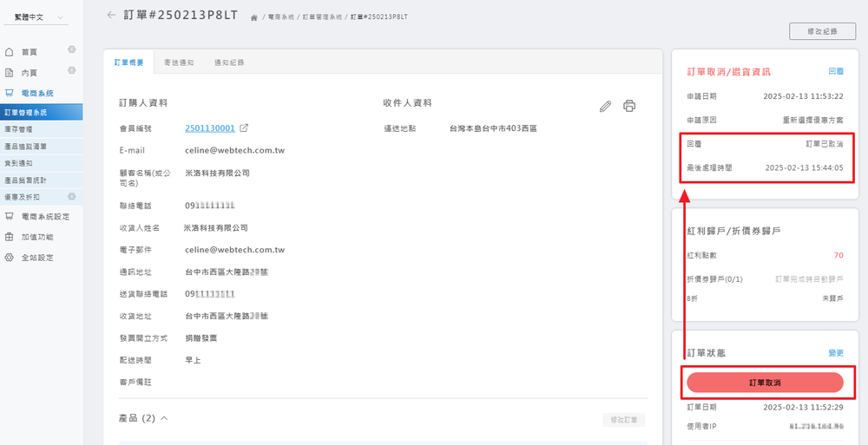This screenshot has width=868, height=445.
Task: Click the 修改紀錄 button
Action: pyautogui.click(x=821, y=31)
